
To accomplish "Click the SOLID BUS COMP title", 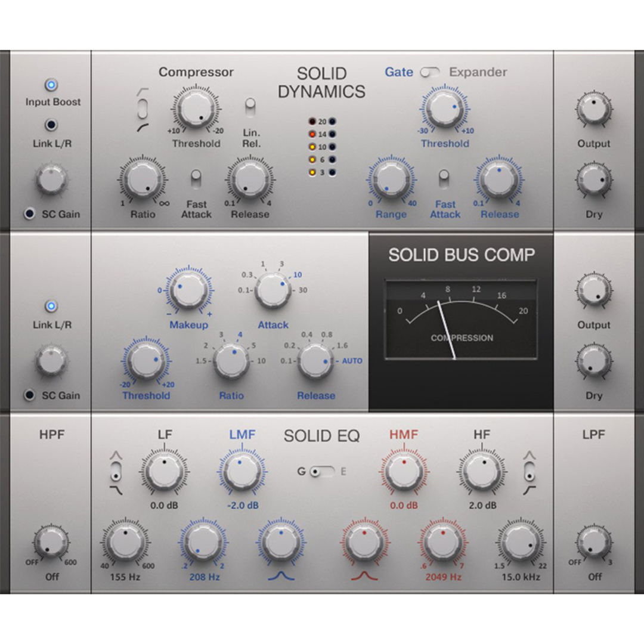I will (462, 255).
